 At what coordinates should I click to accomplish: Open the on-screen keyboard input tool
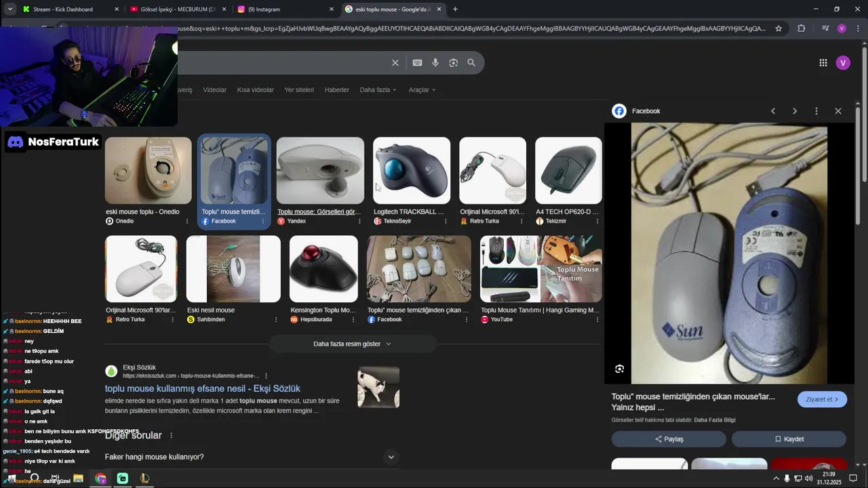[x=418, y=63]
